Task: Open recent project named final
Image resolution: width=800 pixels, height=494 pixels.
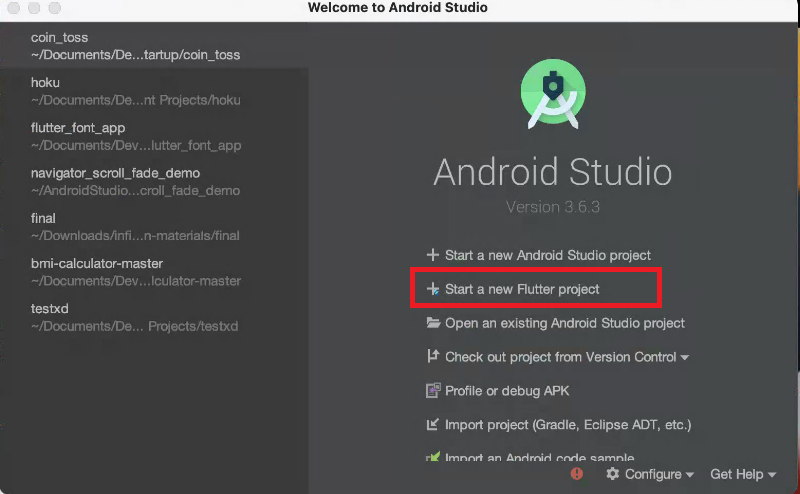Action: [x=154, y=227]
